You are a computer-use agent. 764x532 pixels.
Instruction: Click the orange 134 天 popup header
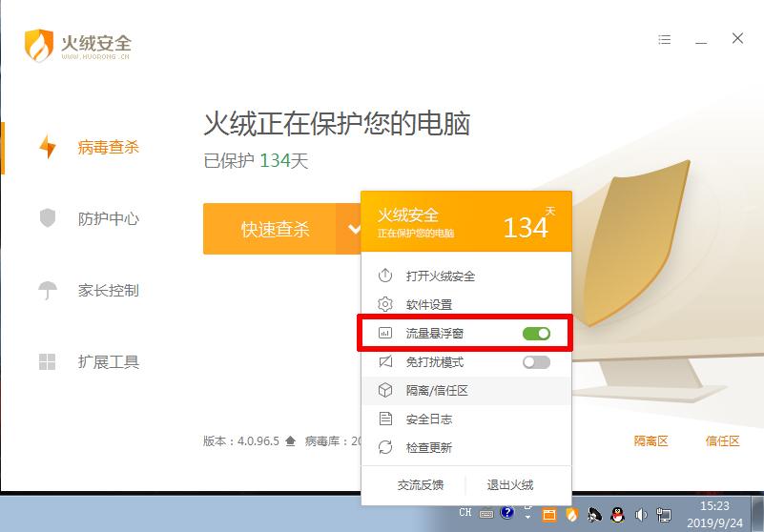point(466,221)
